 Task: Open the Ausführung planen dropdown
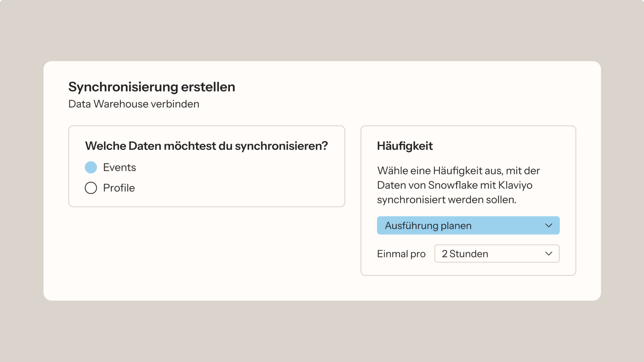tap(468, 225)
